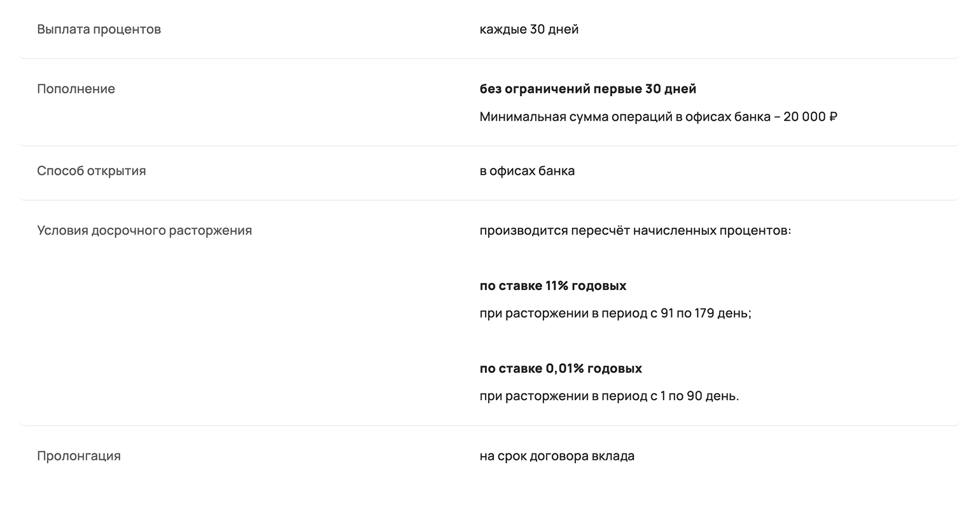This screenshot has height=526, width=980.
Task: Click the "Условия досрочного расторжения" label
Action: pyautogui.click(x=144, y=231)
